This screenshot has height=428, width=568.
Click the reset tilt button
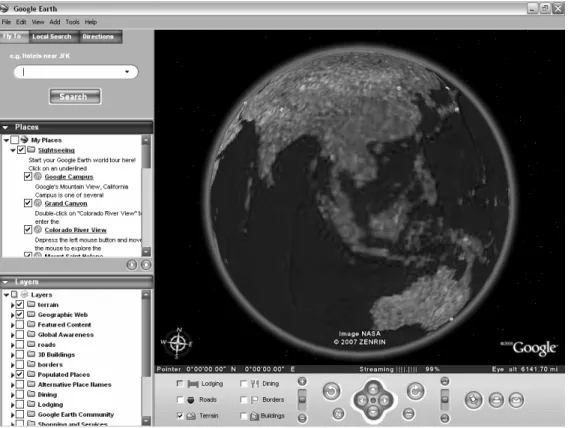click(x=409, y=414)
